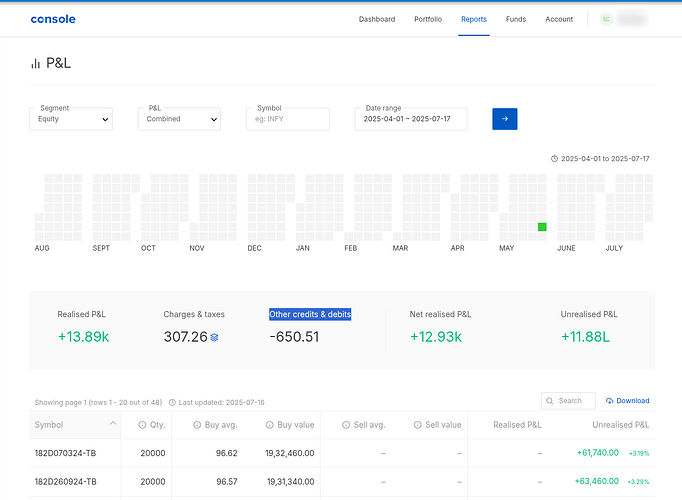Viewport: 682px width, 500px height.
Task: Click the search magnifier icon
Action: 550,400
